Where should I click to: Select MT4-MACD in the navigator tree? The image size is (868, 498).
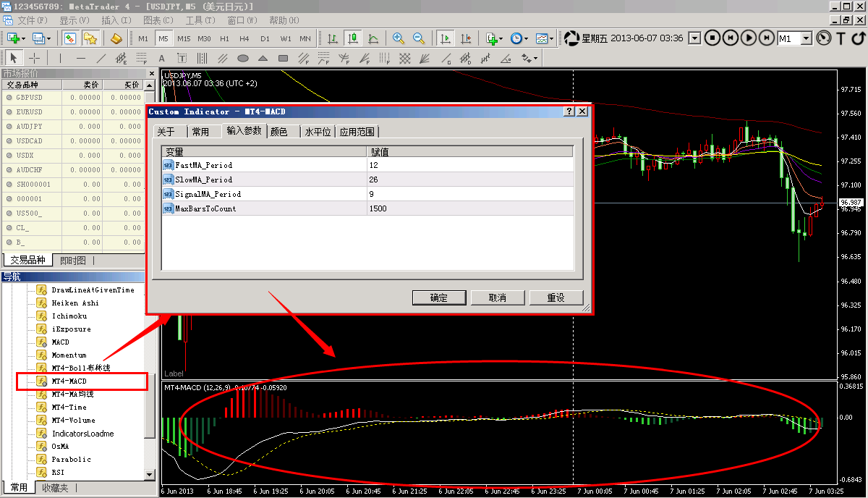coord(69,381)
